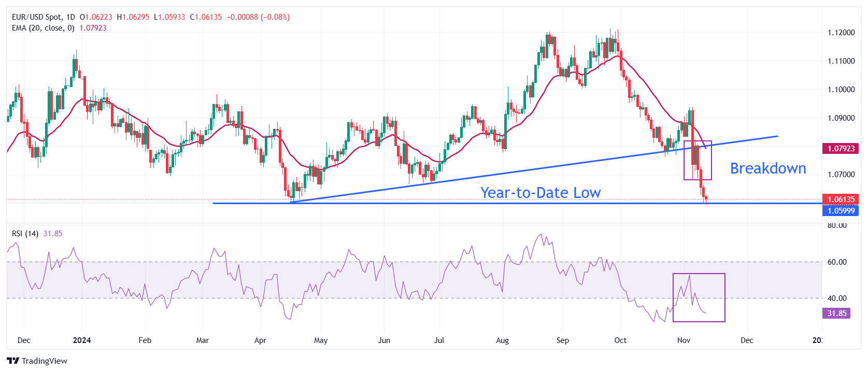Open the RSI (14) indicator legend

[x=25, y=234]
